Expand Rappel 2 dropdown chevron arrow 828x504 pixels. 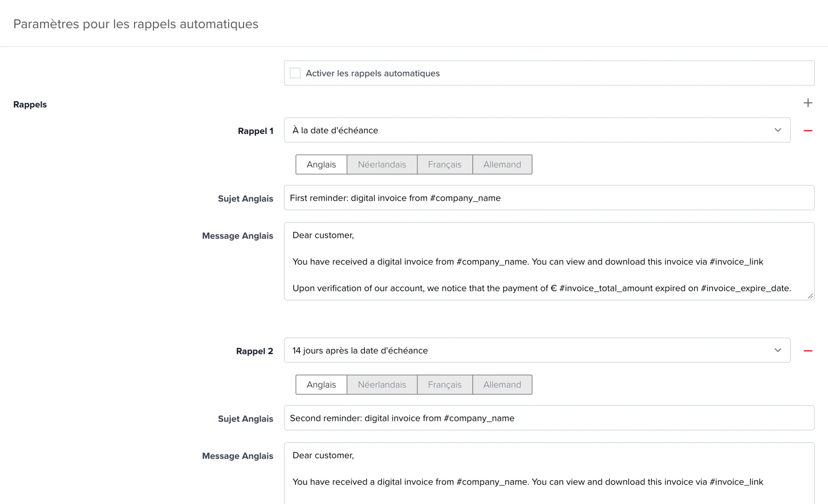778,350
